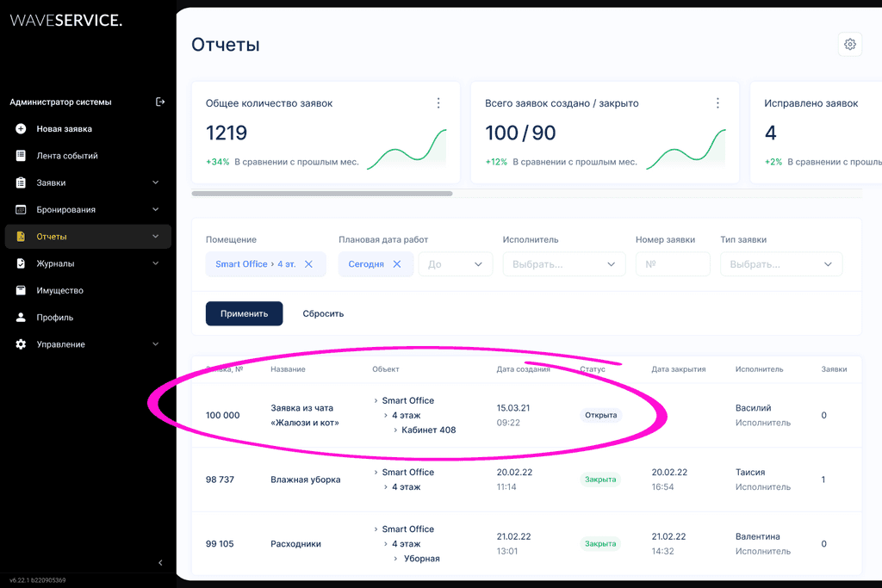882x588 pixels.
Task: Collapse the sidebar with the bottom arrow
Action: point(160,563)
